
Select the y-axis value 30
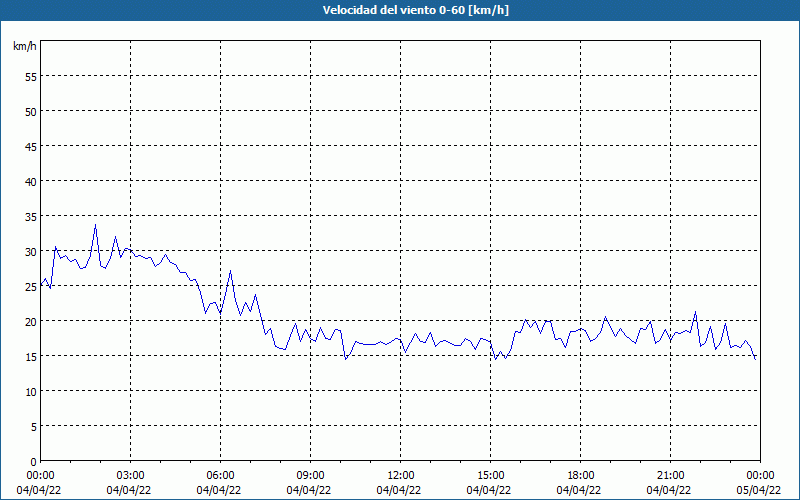pyautogui.click(x=31, y=252)
